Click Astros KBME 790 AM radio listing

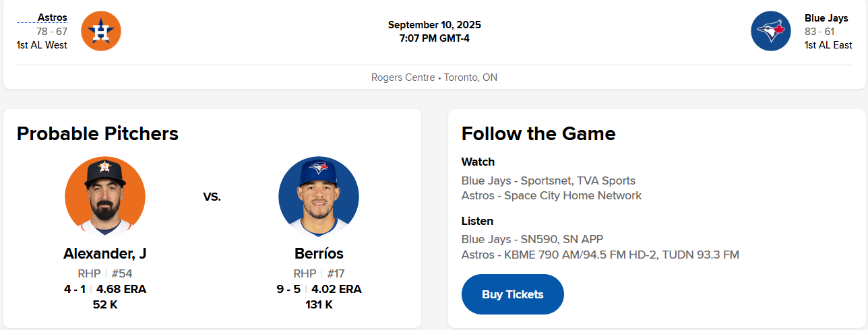click(x=600, y=255)
